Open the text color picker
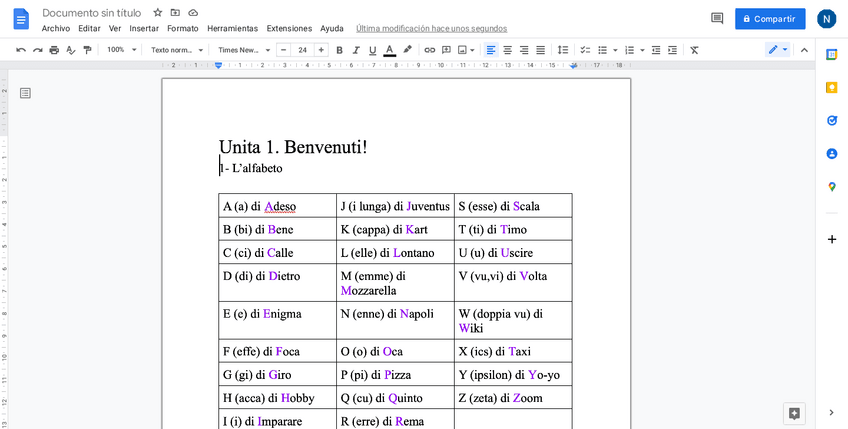848x429 pixels. click(x=390, y=50)
